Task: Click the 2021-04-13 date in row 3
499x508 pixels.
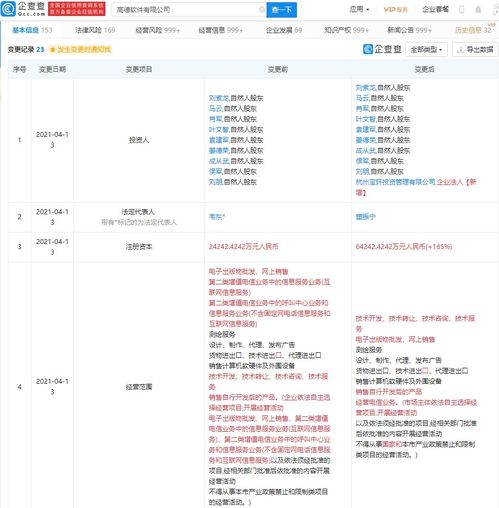Action: click(52, 247)
